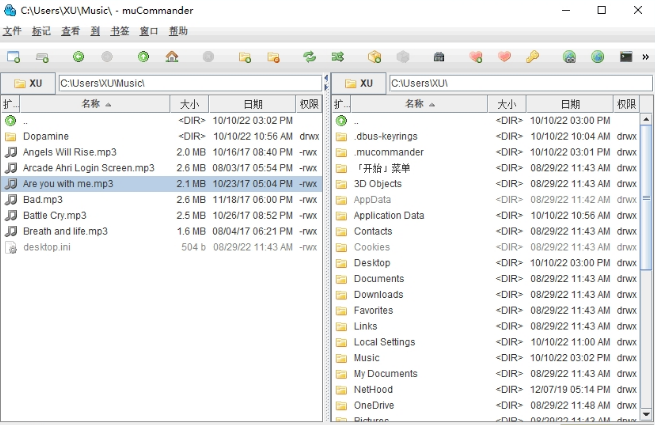
Task: Set same folder with crossed arrows icon
Action: (x=338, y=56)
